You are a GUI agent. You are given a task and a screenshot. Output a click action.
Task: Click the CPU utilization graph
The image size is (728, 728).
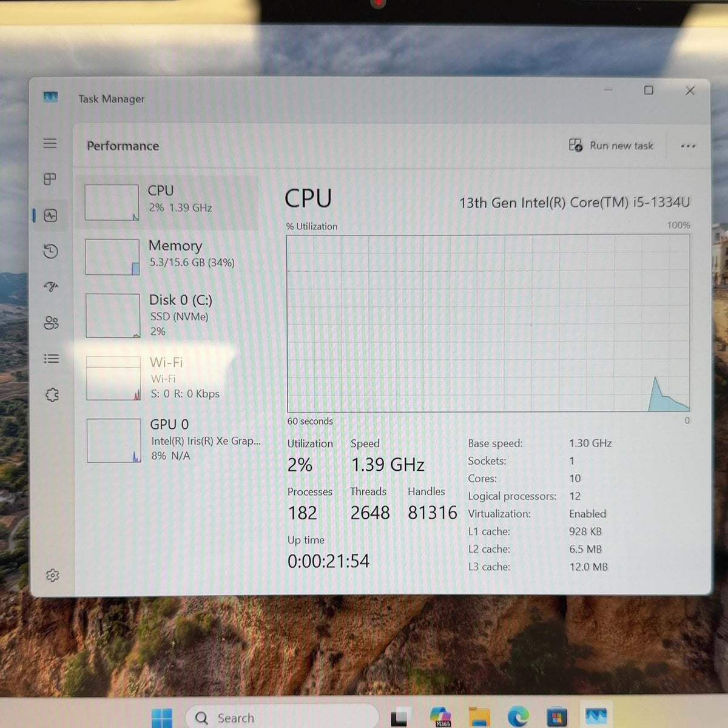(x=488, y=323)
